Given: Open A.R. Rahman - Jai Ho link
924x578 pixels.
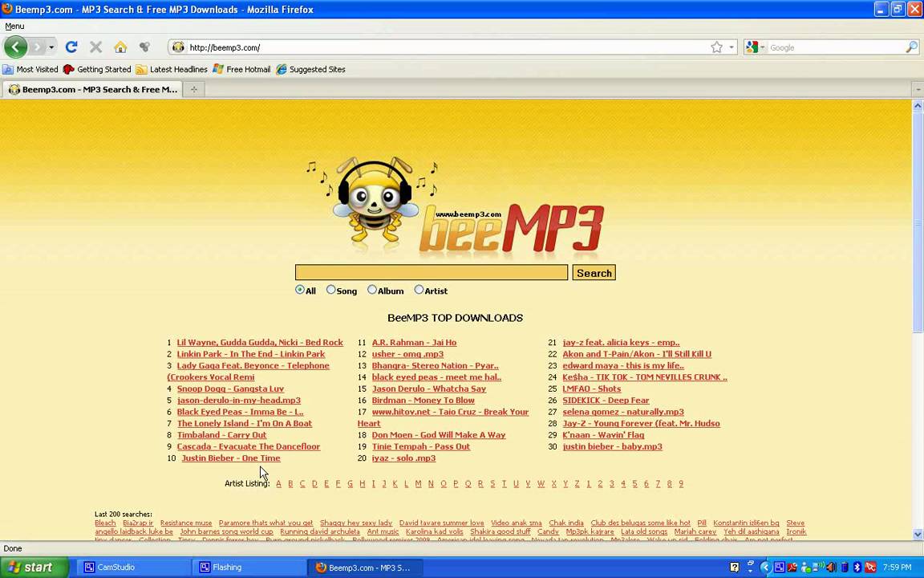Looking at the screenshot, I should click(x=414, y=343).
